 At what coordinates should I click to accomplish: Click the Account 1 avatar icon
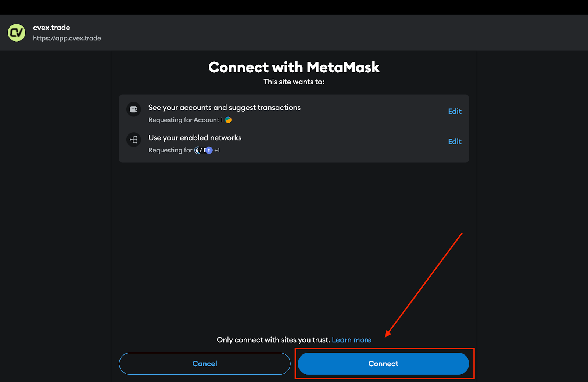(228, 120)
